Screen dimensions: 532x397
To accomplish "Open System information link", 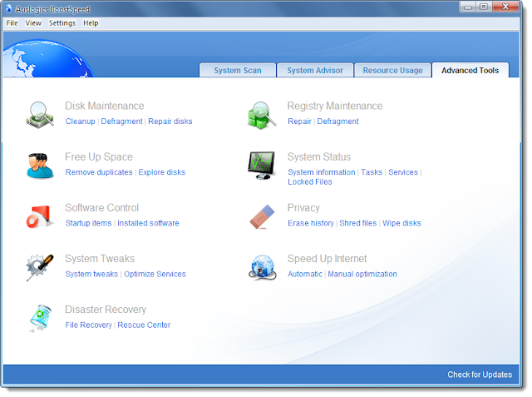I will (x=322, y=172).
